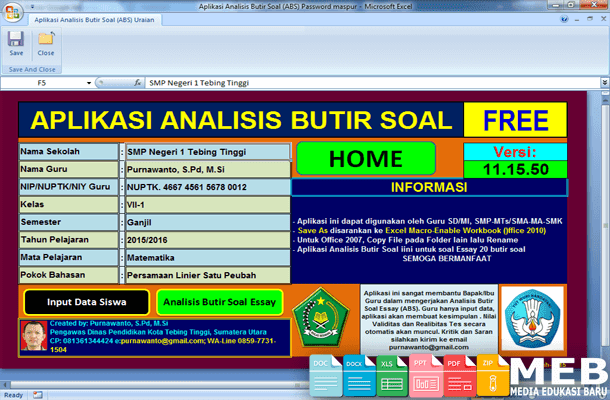Click the Save As disarankan info line
Image resolution: width=610 pixels, height=400 pixels.
[422, 231]
